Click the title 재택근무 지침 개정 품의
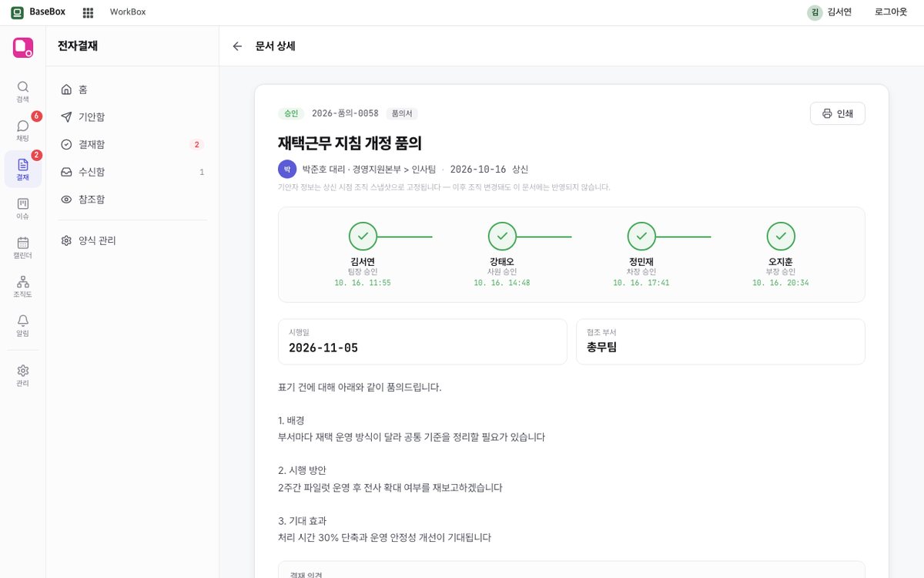 coord(350,143)
